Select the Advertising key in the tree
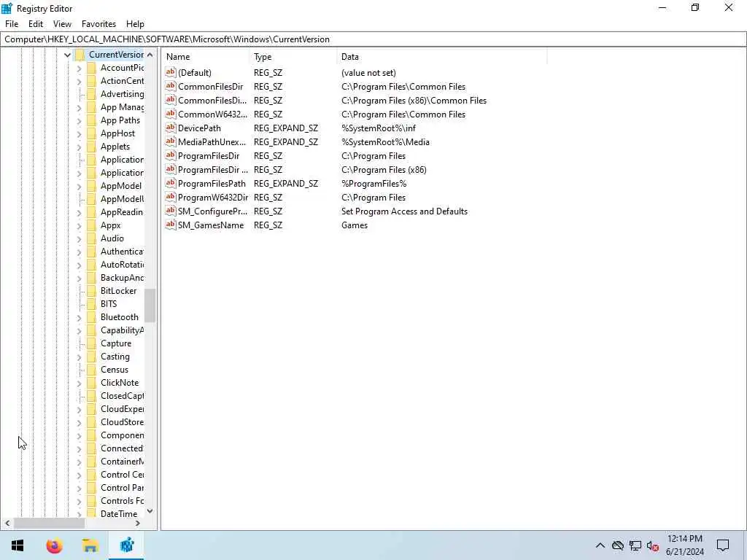This screenshot has height=560, width=747. [122, 94]
